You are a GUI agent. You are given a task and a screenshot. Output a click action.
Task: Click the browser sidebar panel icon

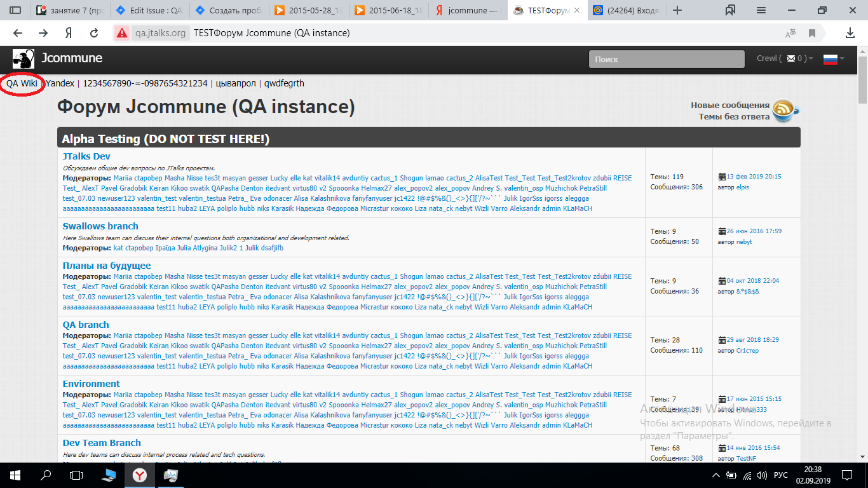pos(15,10)
